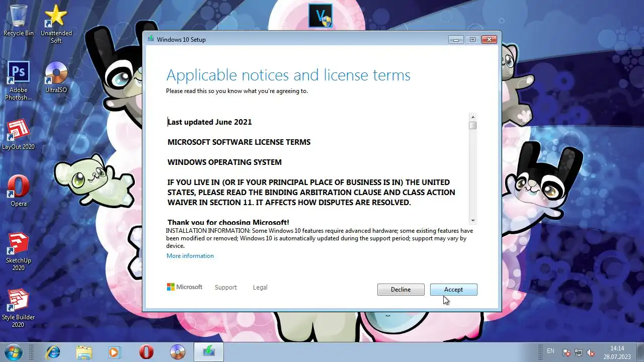Select the Windows 10 Setup taskbar button

coord(209,352)
